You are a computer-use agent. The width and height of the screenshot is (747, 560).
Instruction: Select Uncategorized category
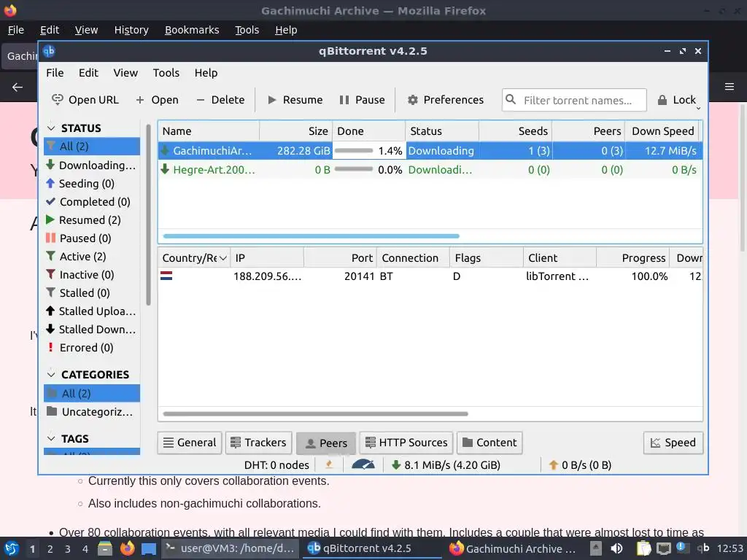click(91, 412)
